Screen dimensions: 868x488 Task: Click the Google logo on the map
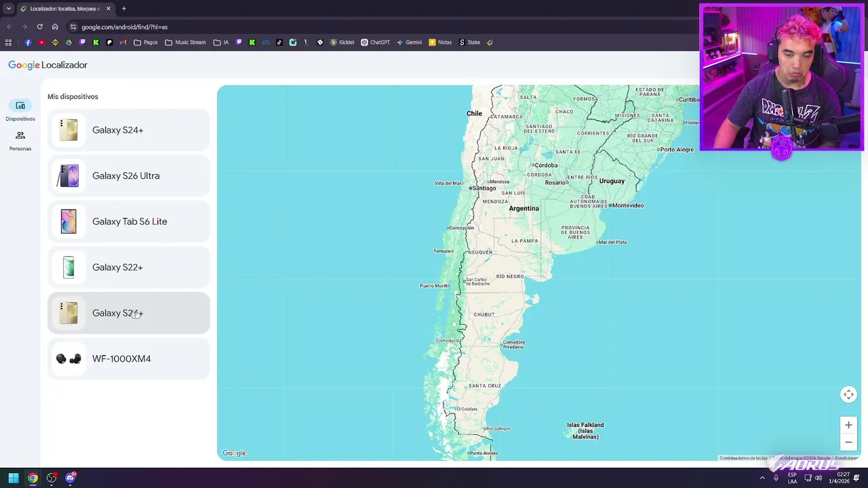click(235, 453)
